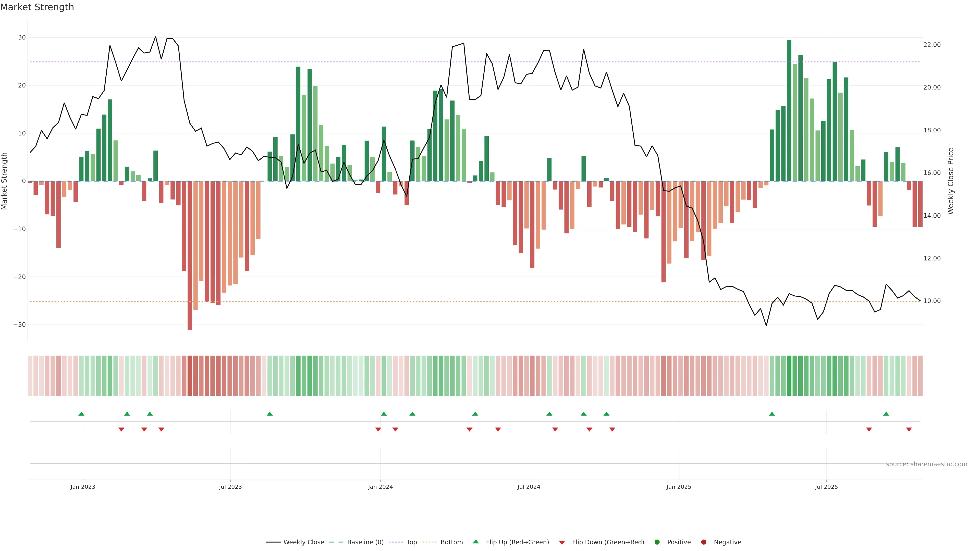
Task: Click the Weekly Close Price axis title
Action: (x=951, y=181)
